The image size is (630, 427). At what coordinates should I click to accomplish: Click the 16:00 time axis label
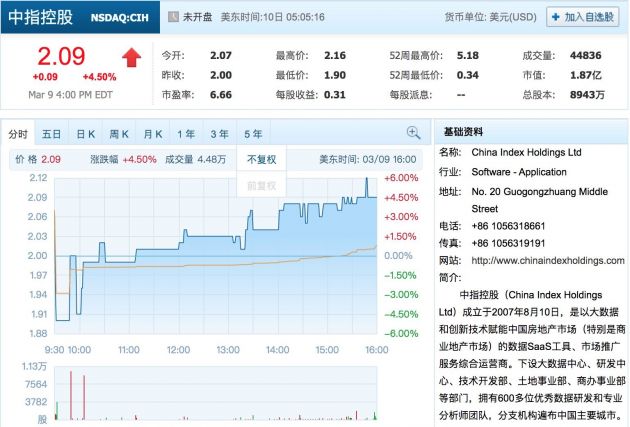(x=376, y=350)
